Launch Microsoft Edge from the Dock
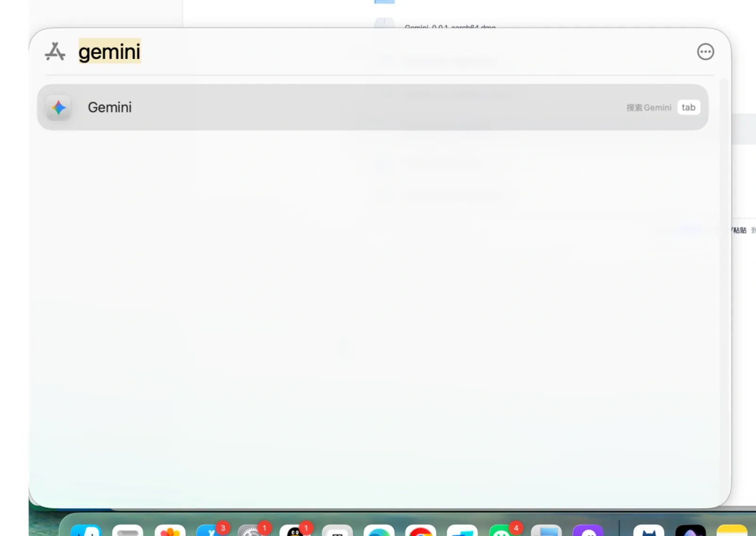The width and height of the screenshot is (756, 536). tap(379, 531)
